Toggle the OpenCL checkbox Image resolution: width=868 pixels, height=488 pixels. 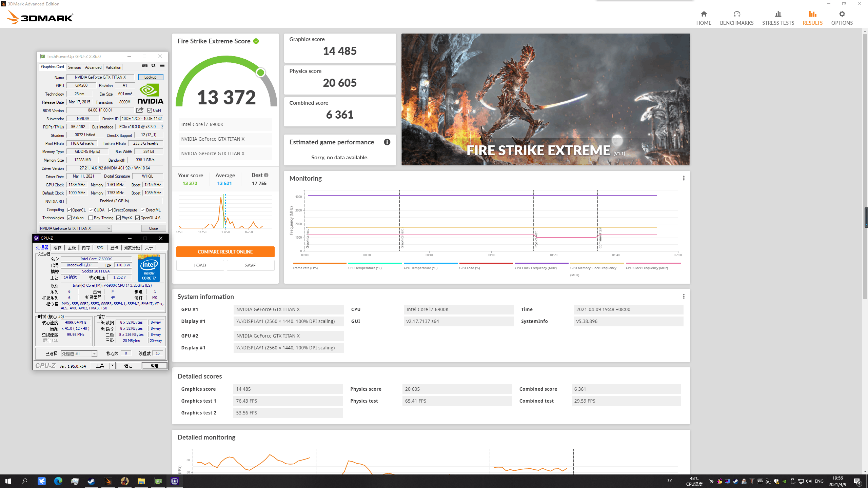tap(69, 210)
